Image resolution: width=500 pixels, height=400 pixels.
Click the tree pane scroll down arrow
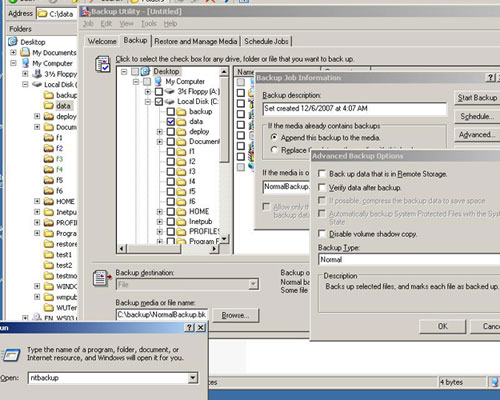224,238
